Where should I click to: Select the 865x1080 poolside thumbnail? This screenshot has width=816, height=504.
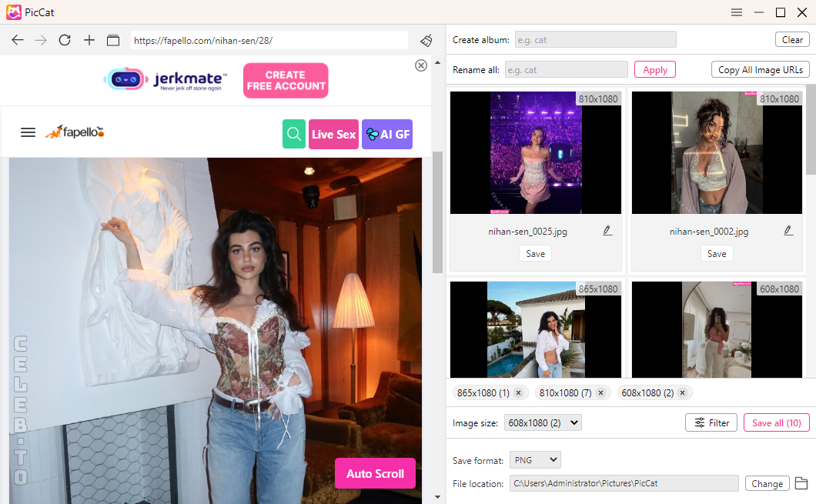(536, 330)
